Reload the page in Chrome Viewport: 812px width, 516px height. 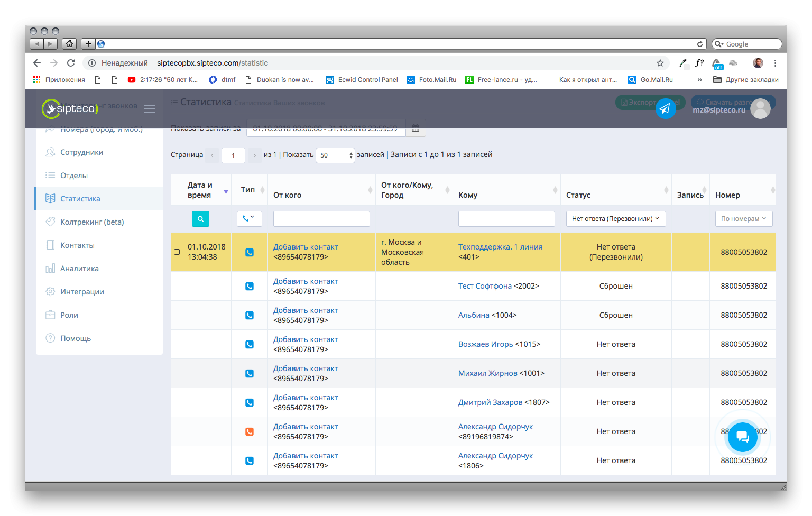tap(71, 63)
